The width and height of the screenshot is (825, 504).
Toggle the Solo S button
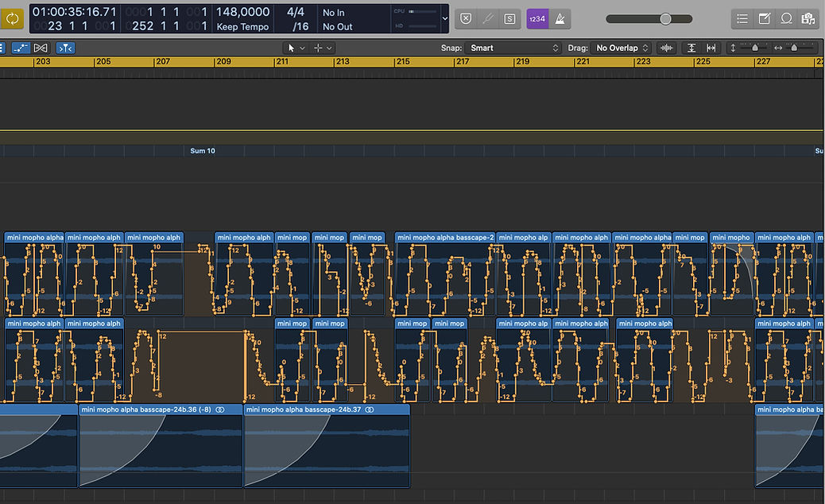(x=509, y=19)
